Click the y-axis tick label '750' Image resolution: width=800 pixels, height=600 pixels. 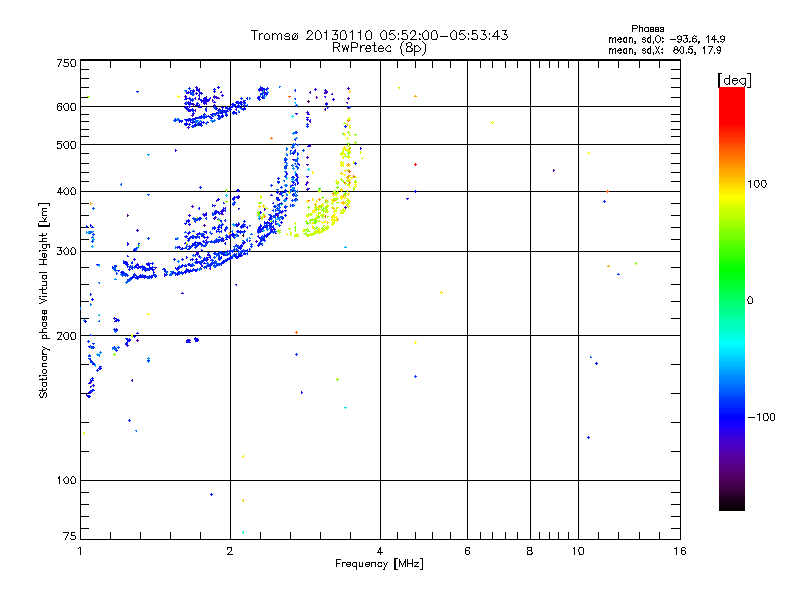point(66,63)
